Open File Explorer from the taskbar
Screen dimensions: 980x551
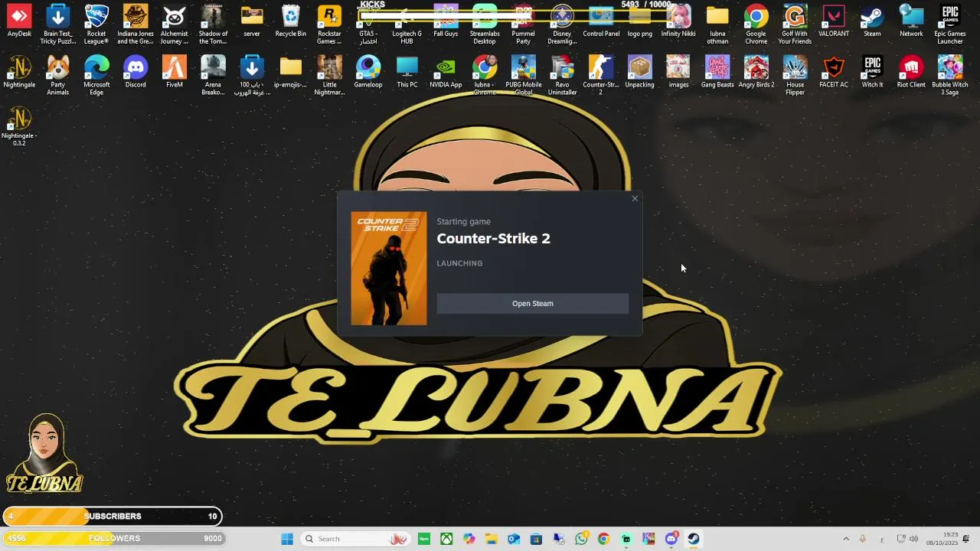coord(491,539)
